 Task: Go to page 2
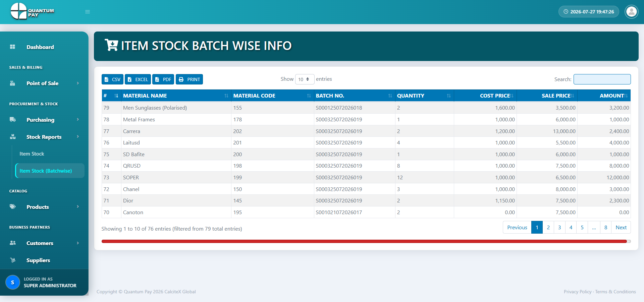pos(548,227)
